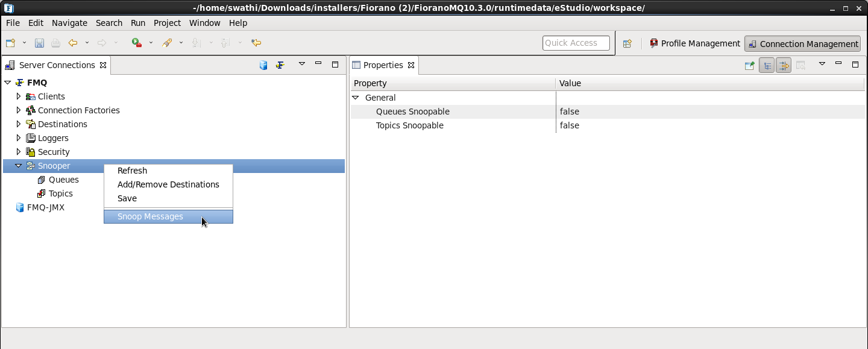Screen dimensions: 868x349
Task: Expand the Connection Factories node
Action: click(x=18, y=110)
